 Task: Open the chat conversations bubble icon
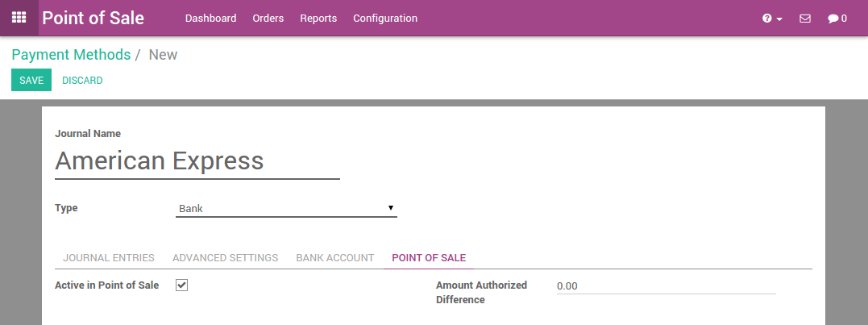tap(837, 19)
